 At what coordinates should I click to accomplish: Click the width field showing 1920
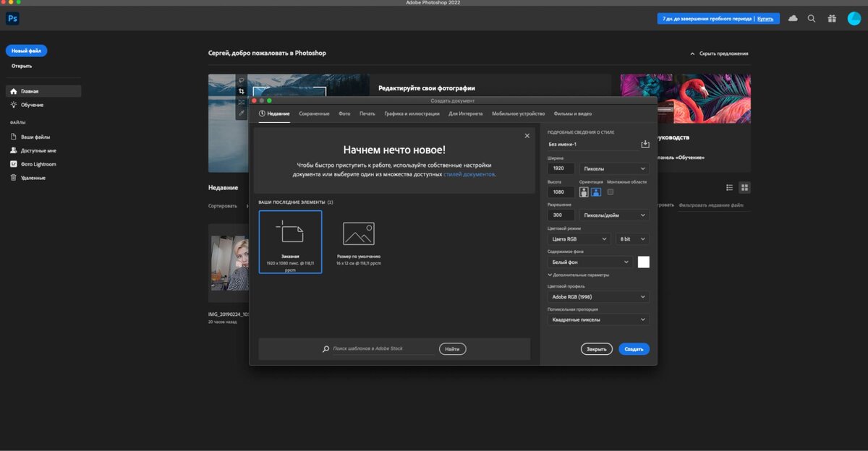tap(561, 168)
